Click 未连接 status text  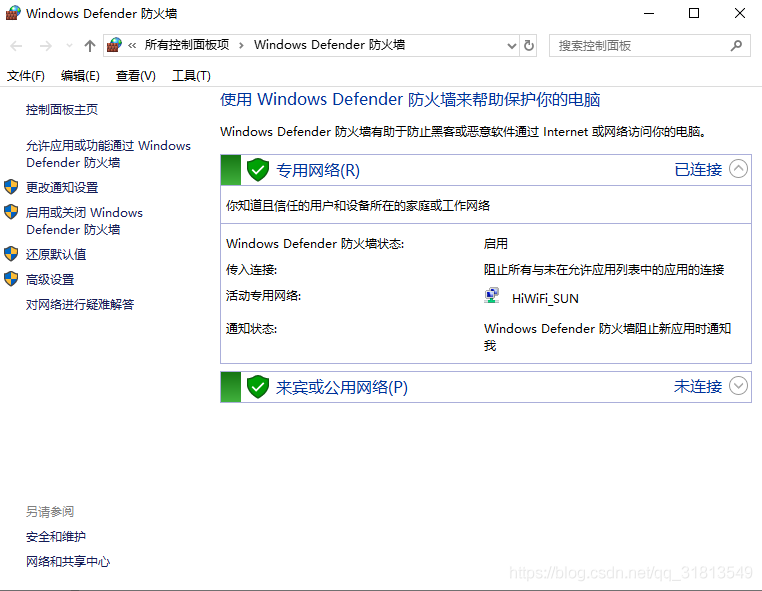click(x=698, y=386)
